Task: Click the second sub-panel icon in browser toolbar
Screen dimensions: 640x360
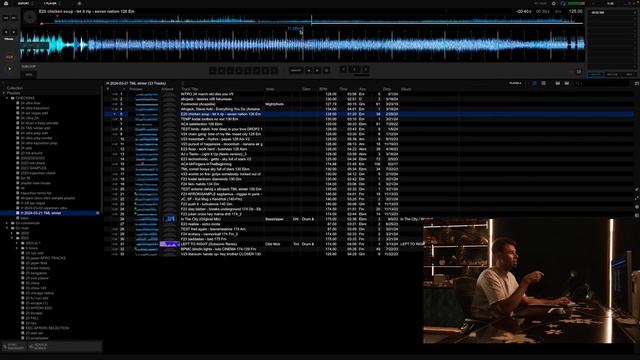Action: click(567, 83)
